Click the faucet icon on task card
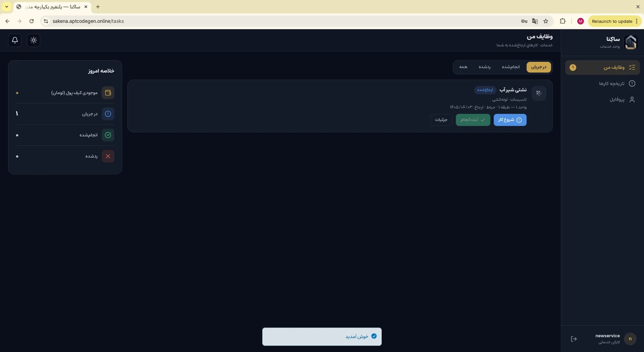 pos(539,93)
